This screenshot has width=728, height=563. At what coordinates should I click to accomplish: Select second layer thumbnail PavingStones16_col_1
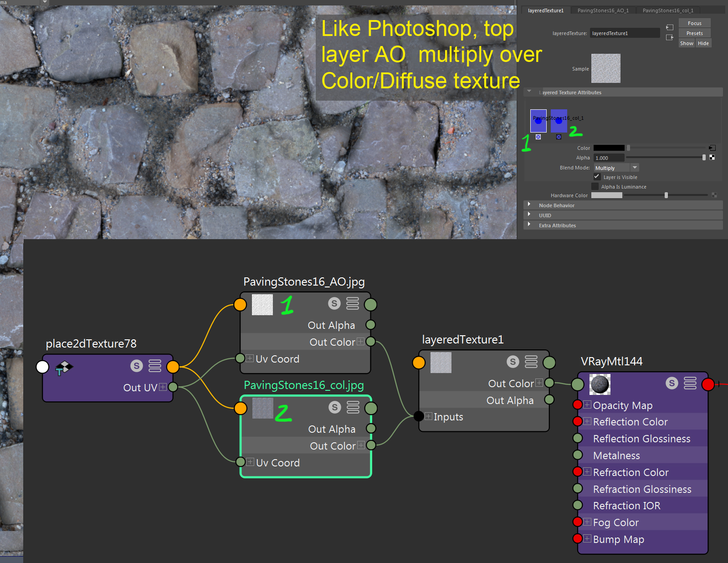(x=559, y=121)
